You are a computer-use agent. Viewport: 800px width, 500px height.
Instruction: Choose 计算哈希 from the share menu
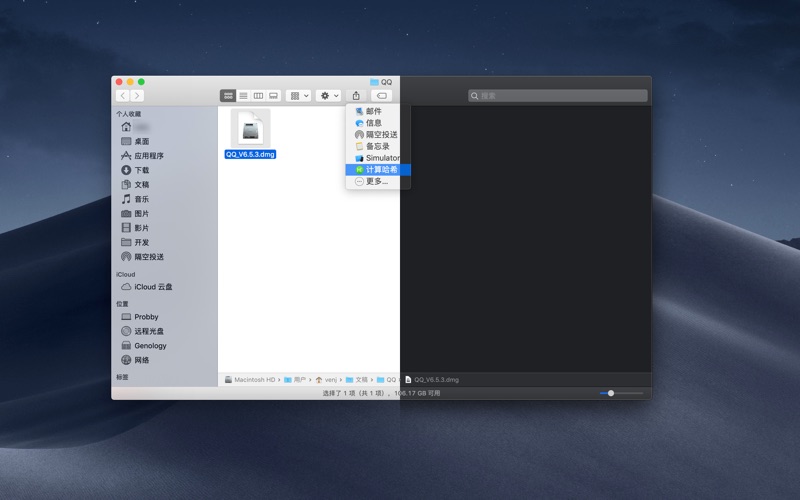[x=380, y=170]
